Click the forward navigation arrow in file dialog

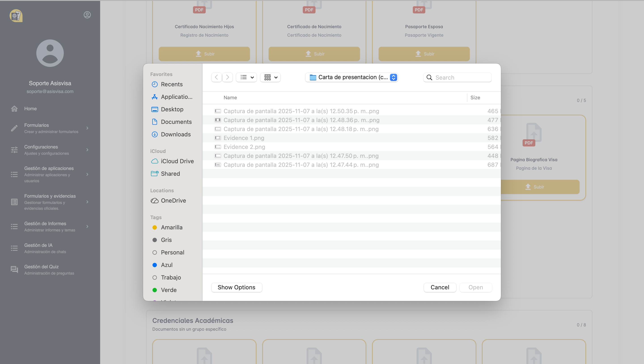227,77
